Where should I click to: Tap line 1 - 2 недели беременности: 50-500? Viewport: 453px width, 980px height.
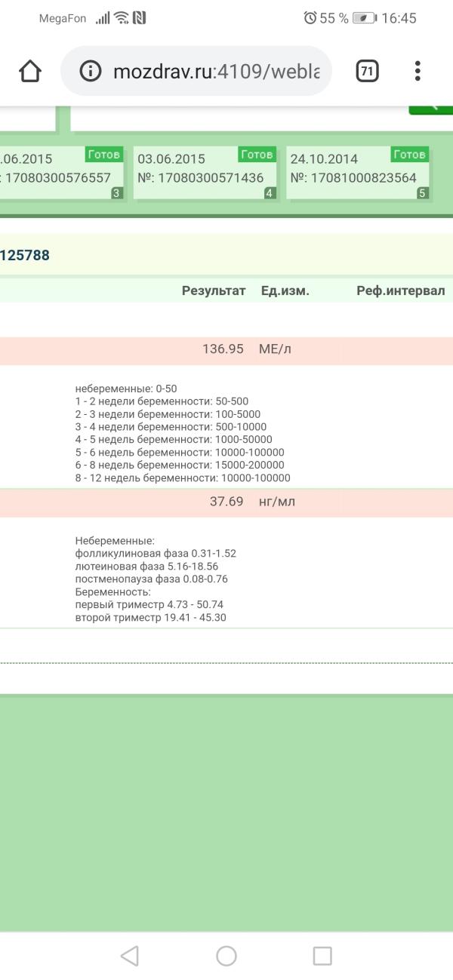click(x=162, y=401)
